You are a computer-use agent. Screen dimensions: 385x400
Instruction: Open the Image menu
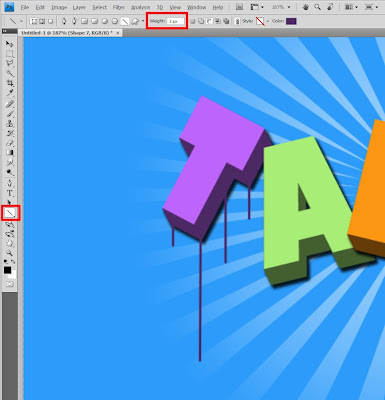pos(59,7)
